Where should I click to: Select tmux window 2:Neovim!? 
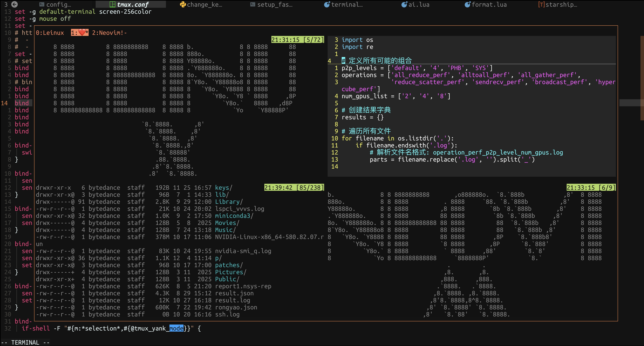109,33
